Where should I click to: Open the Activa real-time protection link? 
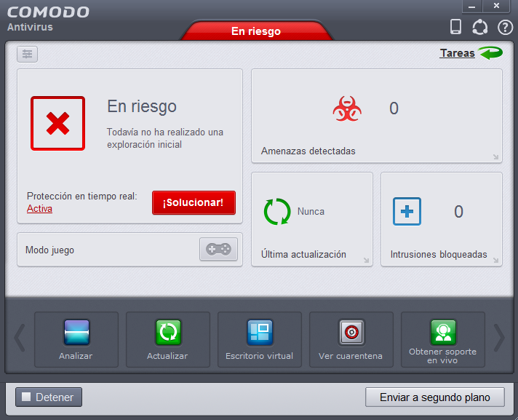pyautogui.click(x=39, y=209)
